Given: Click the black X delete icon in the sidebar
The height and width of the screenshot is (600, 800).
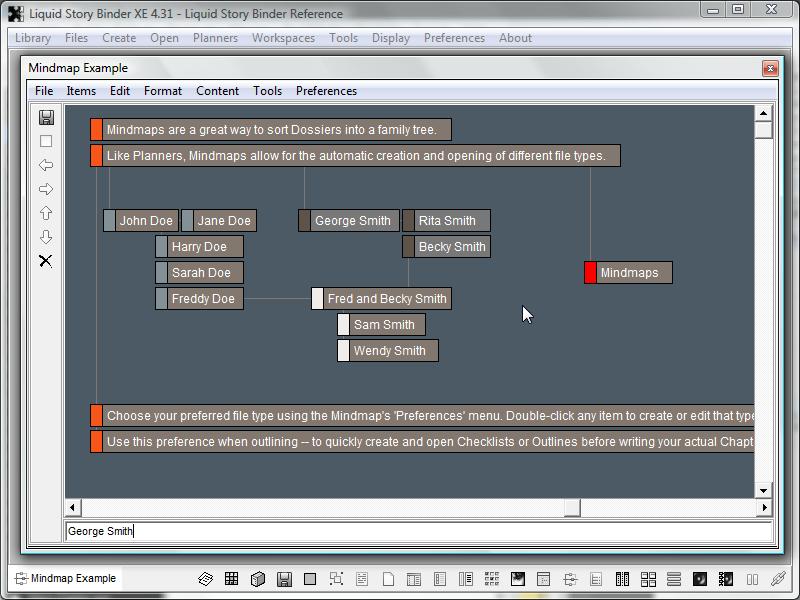Looking at the screenshot, I should tap(46, 261).
